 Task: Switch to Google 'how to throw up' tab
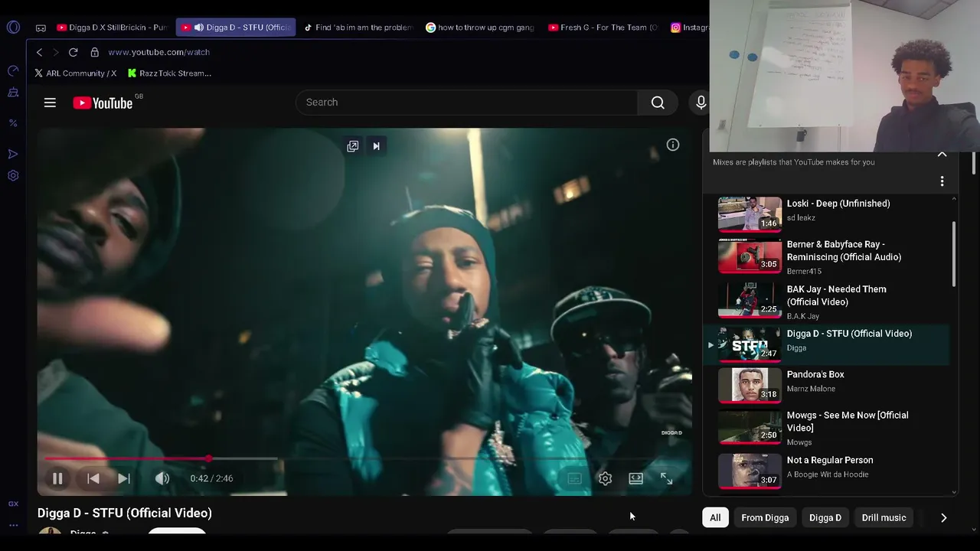click(x=480, y=28)
